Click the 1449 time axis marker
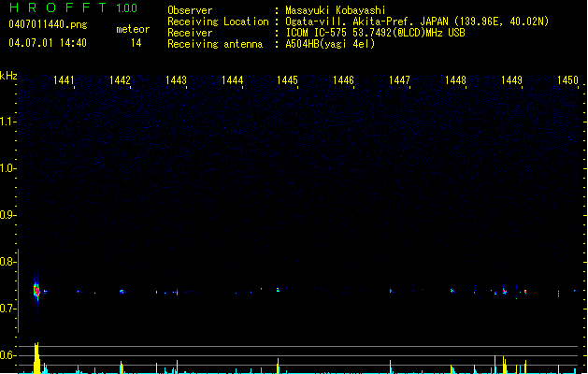The image size is (588, 374). (x=511, y=80)
